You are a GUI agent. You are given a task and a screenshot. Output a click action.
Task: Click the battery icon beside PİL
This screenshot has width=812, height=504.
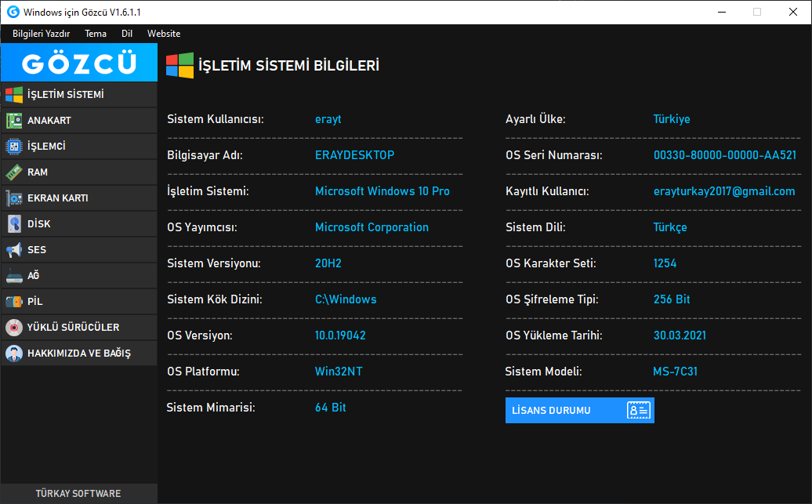(14, 302)
